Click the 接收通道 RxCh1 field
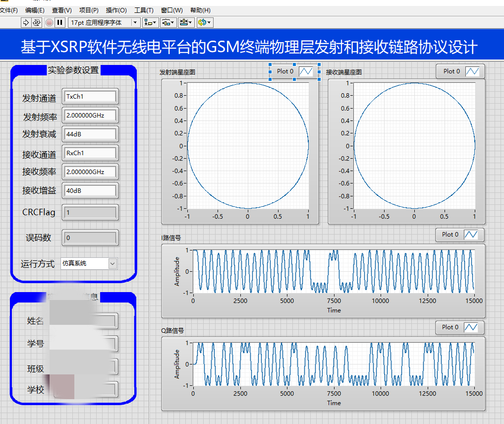The height and width of the screenshot is (424, 504). [90, 153]
